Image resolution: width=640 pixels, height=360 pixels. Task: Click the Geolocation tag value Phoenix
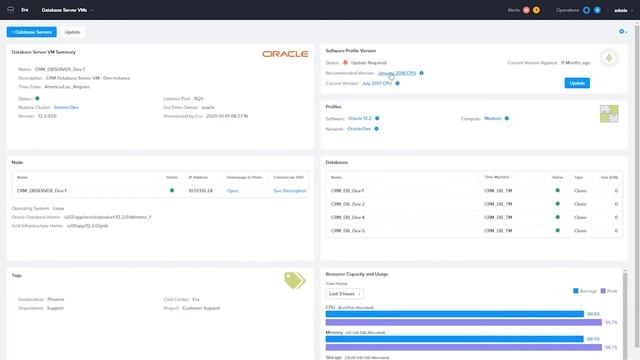pyautogui.click(x=56, y=299)
